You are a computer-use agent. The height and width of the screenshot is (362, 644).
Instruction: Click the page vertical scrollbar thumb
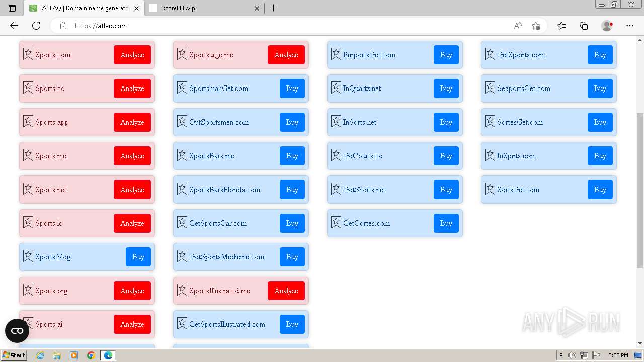point(640,190)
